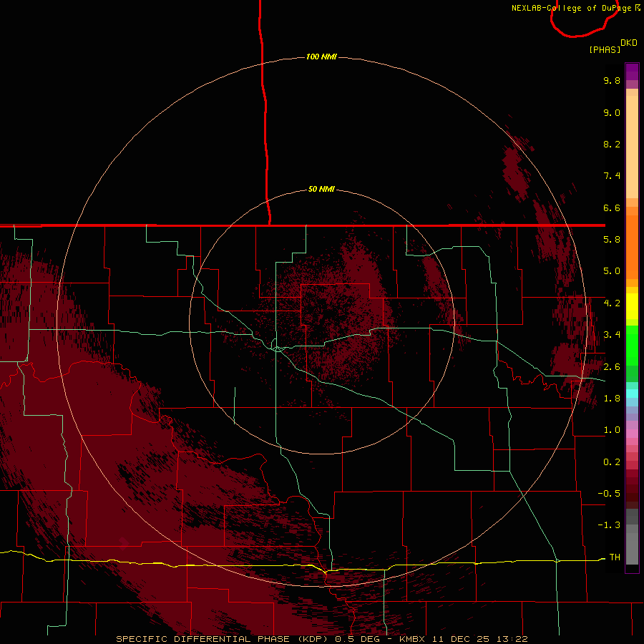Viewport: 644px width, 644px height.
Task: Click the DKD legend heading
Action: click(629, 43)
